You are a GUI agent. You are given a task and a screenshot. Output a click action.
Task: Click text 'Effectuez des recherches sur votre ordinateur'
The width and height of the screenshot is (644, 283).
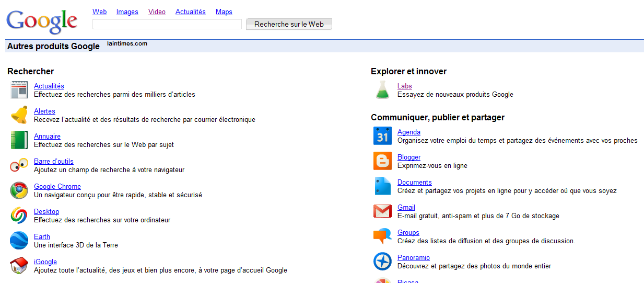pyautogui.click(x=102, y=220)
